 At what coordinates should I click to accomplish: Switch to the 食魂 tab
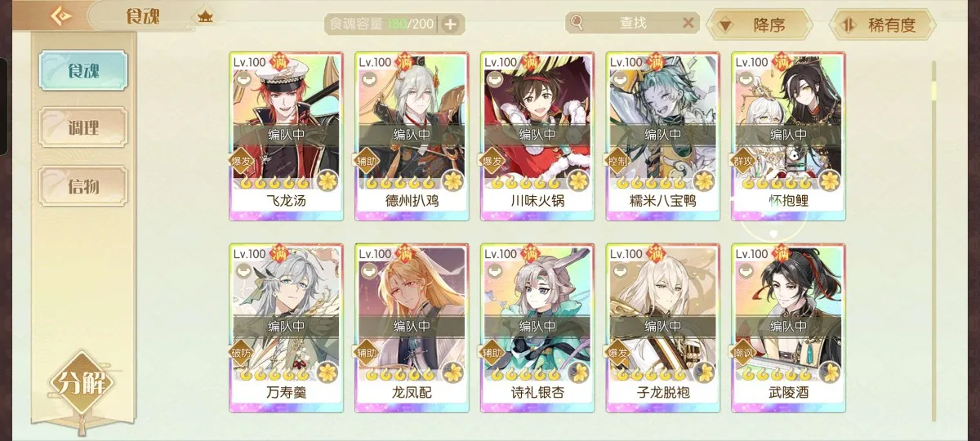83,70
